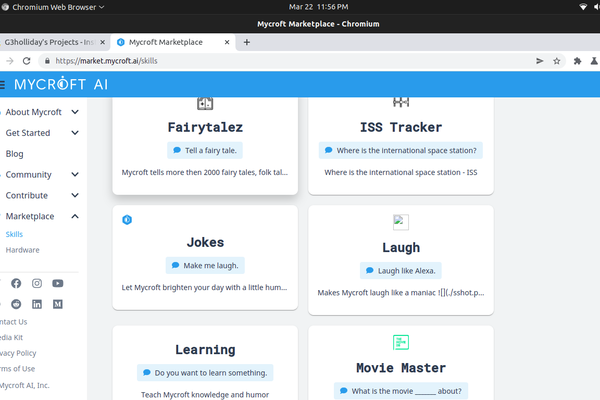Open the Movie Master skill title
Screen dimensions: 600x400
[401, 368]
